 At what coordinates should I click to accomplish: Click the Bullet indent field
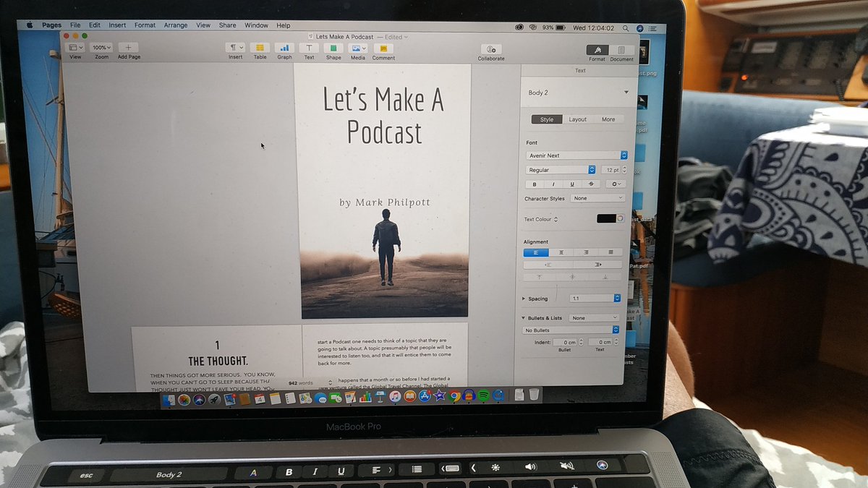565,342
